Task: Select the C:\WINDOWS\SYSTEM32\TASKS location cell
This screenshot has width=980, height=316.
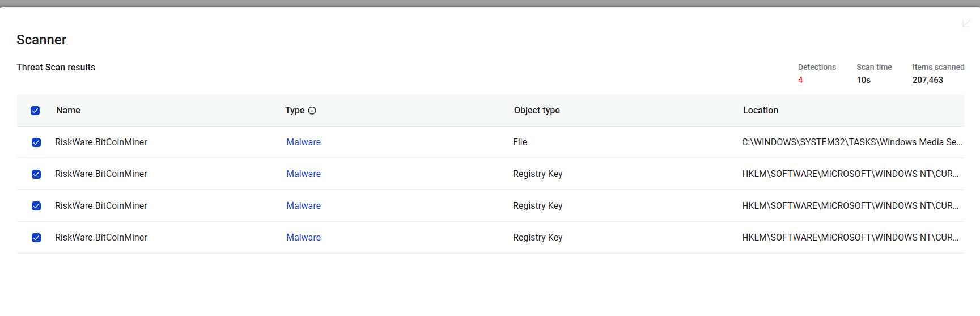Action: tap(851, 142)
